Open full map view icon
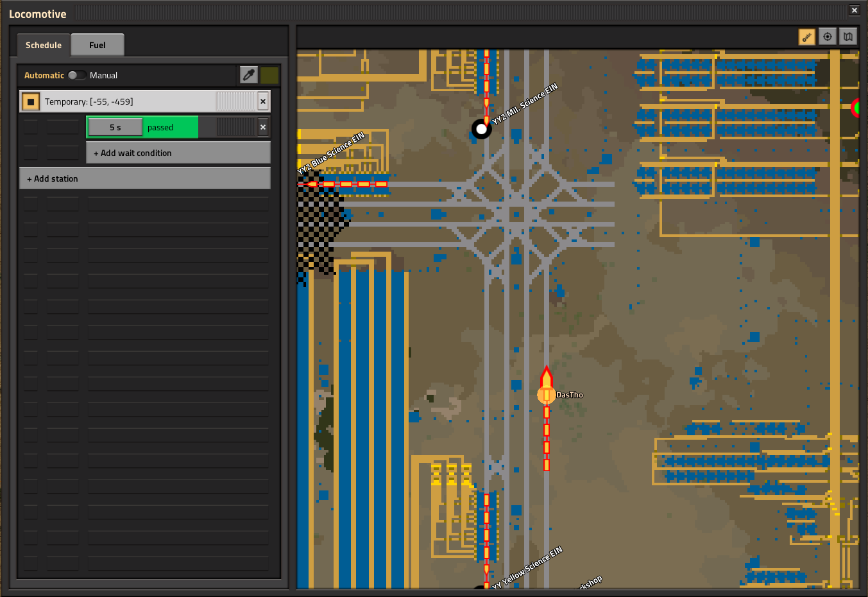The width and height of the screenshot is (868, 597). (x=848, y=37)
